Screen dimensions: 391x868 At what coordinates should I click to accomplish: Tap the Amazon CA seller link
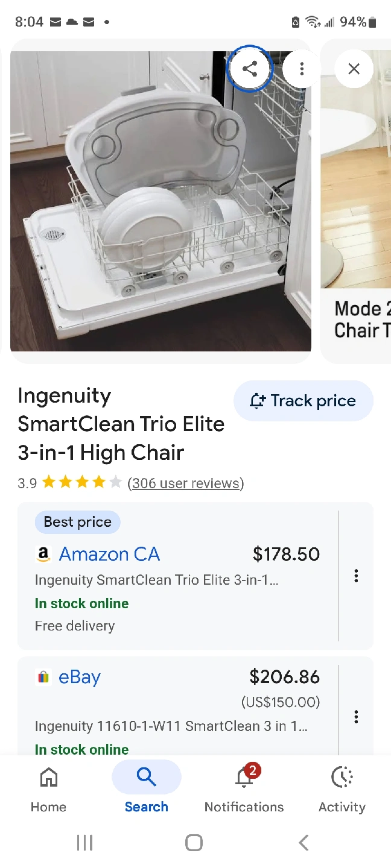point(109,554)
